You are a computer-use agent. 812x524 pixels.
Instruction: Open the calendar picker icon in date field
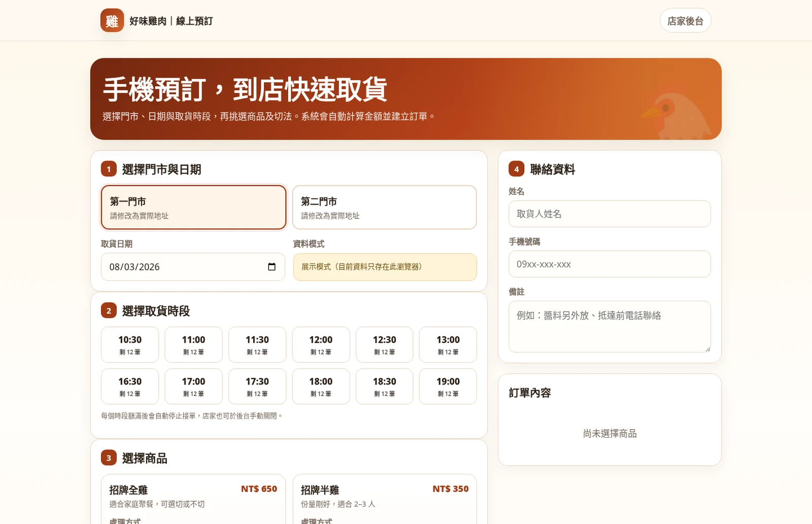click(272, 267)
